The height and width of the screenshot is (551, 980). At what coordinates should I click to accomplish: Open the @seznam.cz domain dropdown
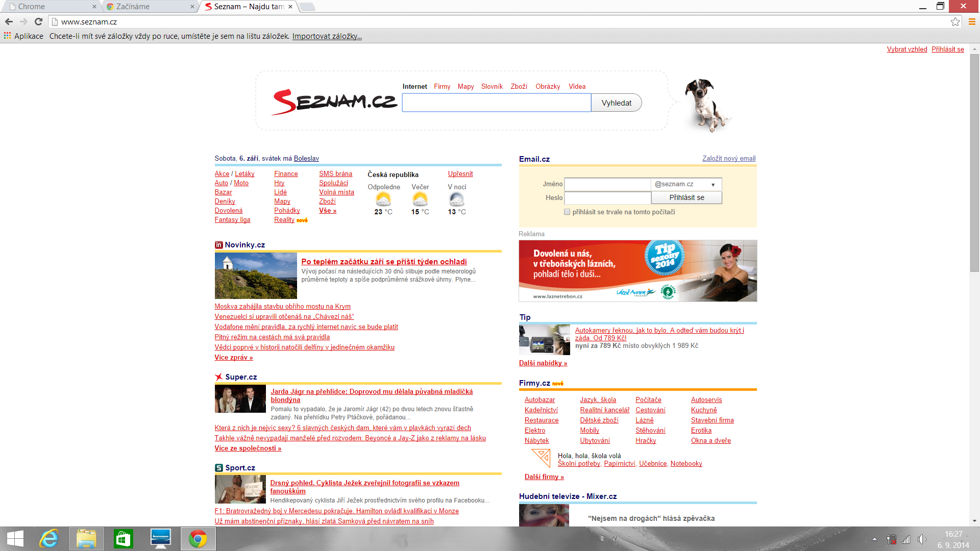(686, 184)
